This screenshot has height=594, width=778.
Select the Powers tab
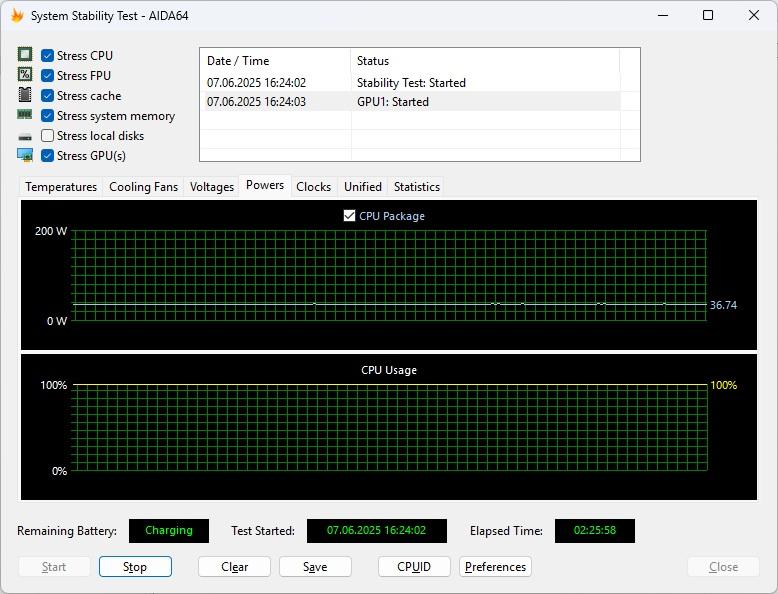[x=265, y=186]
